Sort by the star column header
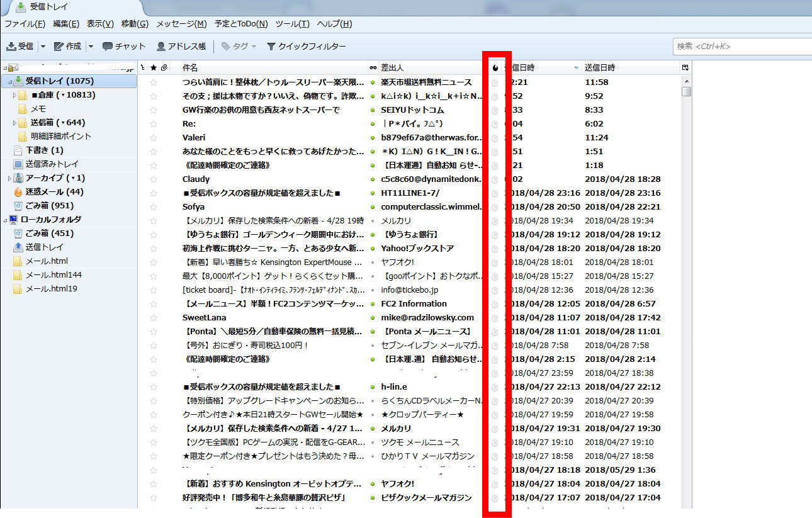This screenshot has width=812, height=518. pos(154,67)
